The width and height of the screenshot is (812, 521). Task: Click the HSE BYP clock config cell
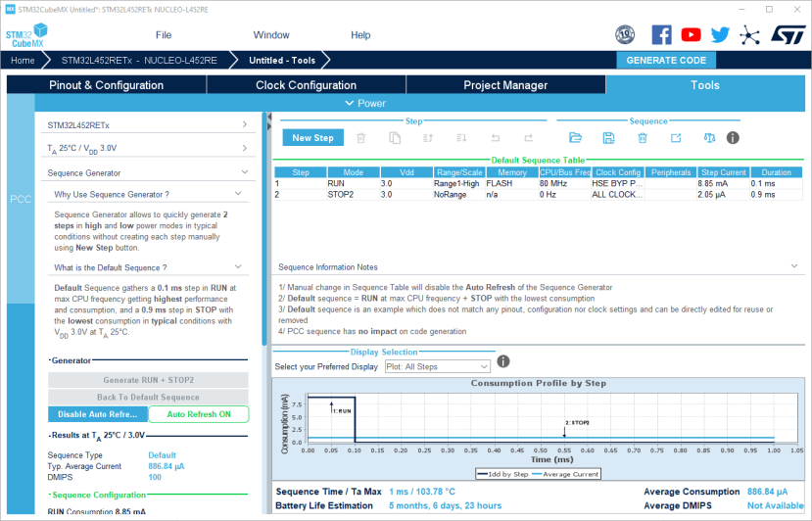pos(617,183)
